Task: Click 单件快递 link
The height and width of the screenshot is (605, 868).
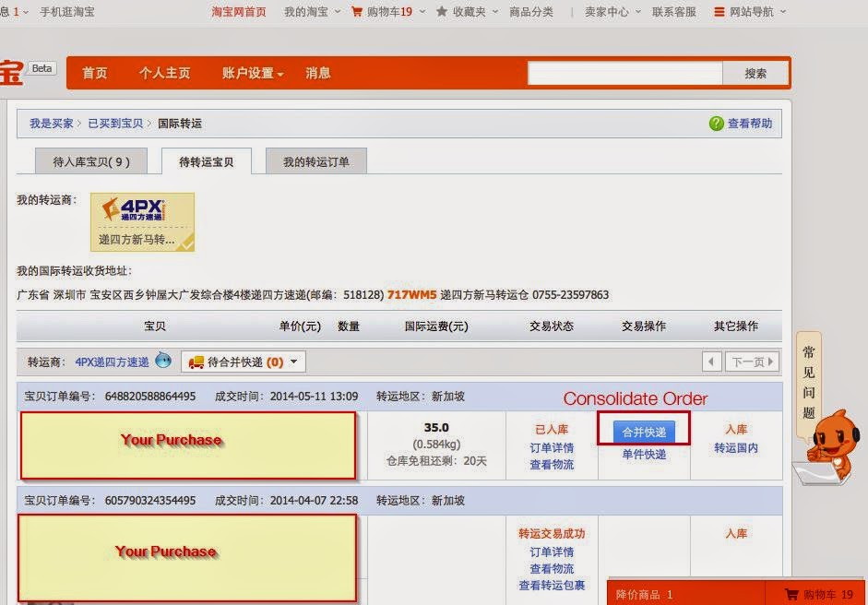Action: pos(644,455)
